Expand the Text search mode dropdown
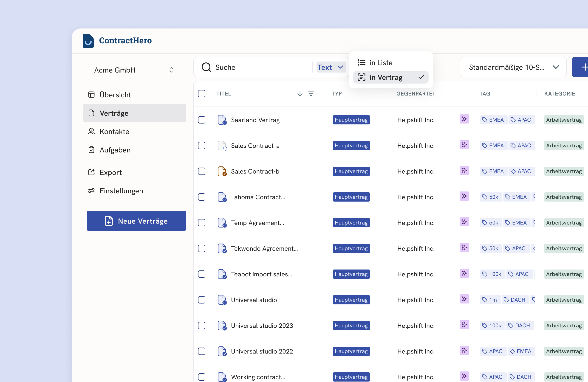588x382 pixels. coord(331,67)
